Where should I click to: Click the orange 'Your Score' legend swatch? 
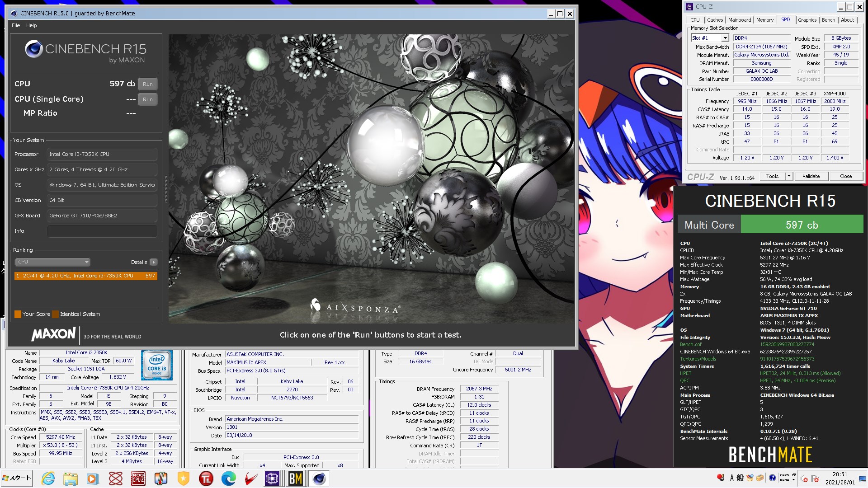point(18,314)
